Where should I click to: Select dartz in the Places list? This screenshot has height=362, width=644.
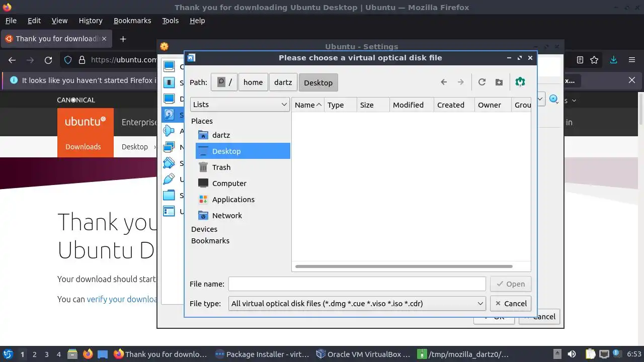pos(243,135)
